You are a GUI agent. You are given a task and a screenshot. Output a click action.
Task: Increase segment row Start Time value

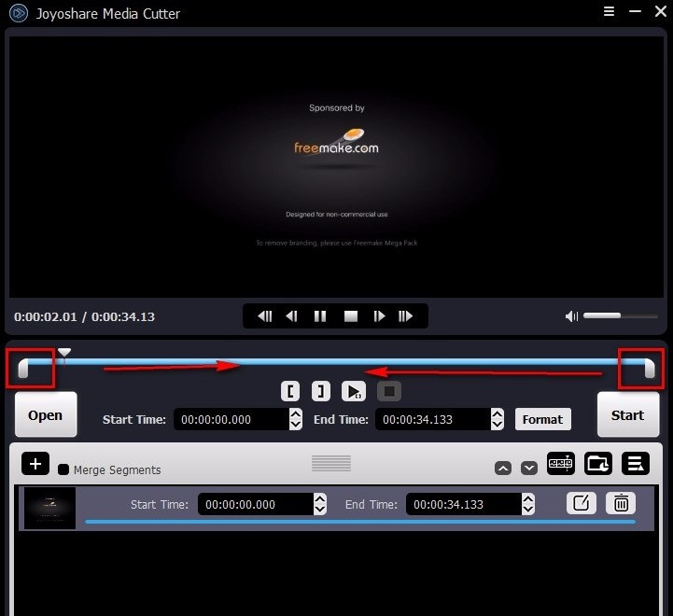[x=320, y=498]
